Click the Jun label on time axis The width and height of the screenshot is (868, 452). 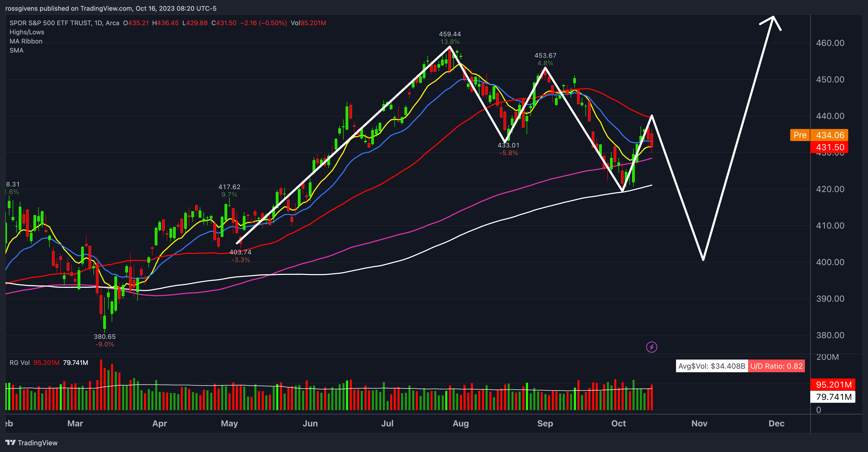point(310,423)
